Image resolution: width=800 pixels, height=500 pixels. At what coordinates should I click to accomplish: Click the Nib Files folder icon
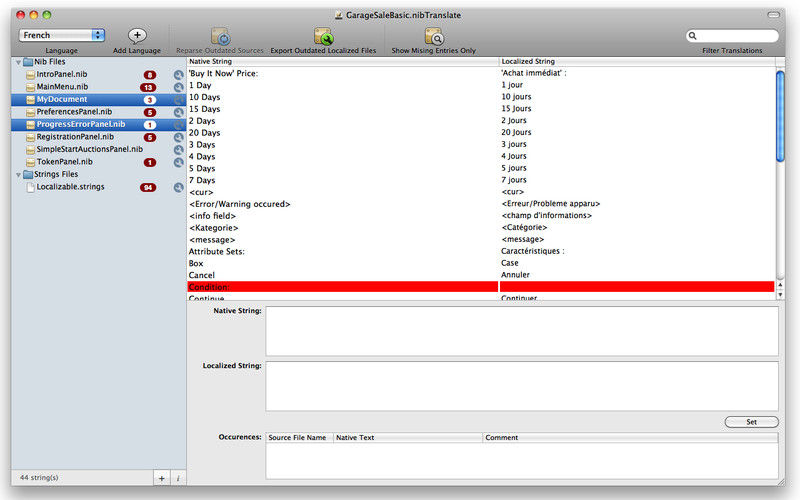click(28, 62)
